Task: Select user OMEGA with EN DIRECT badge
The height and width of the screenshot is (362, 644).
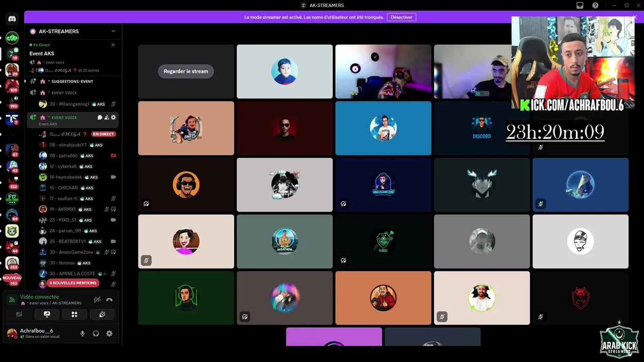Action: coord(77,134)
